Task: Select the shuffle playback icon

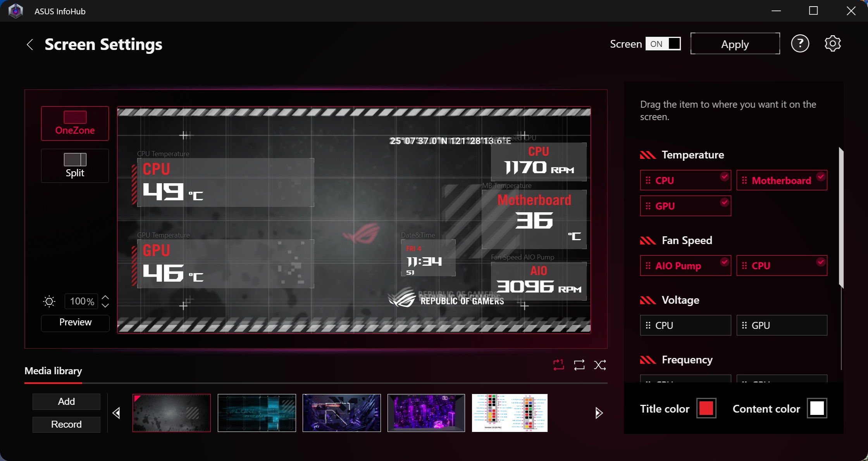Action: pos(600,365)
